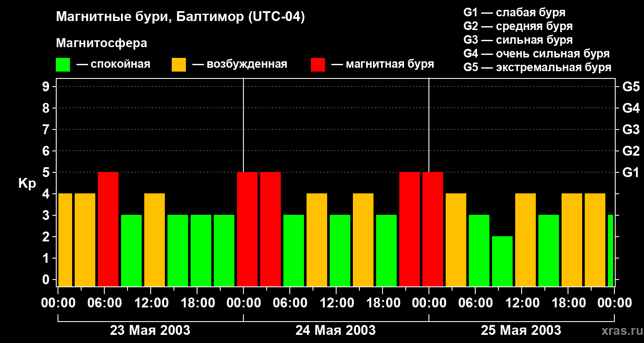Click the 'G5 — экстремальная буря' legend line
644x343 pixels.
coord(537,67)
